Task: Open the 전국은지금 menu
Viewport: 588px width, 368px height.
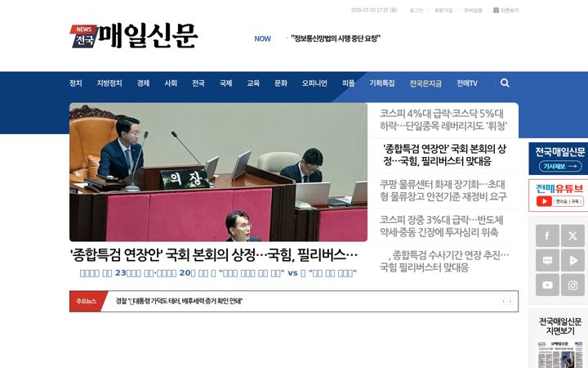Action: [425, 83]
